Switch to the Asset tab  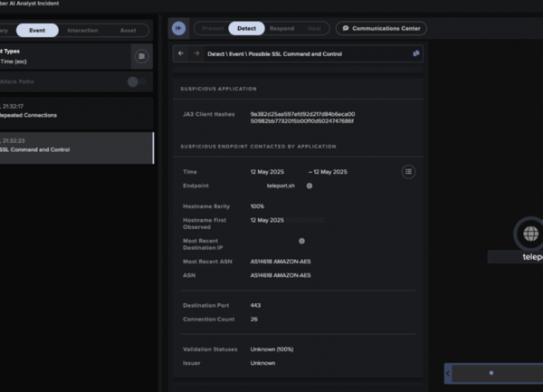point(128,31)
